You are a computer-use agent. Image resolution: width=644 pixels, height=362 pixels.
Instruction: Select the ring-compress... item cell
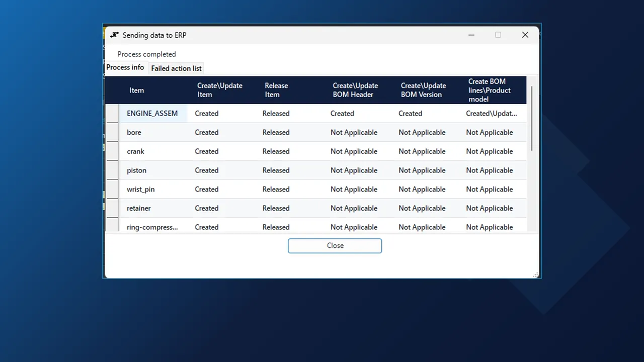click(153, 226)
